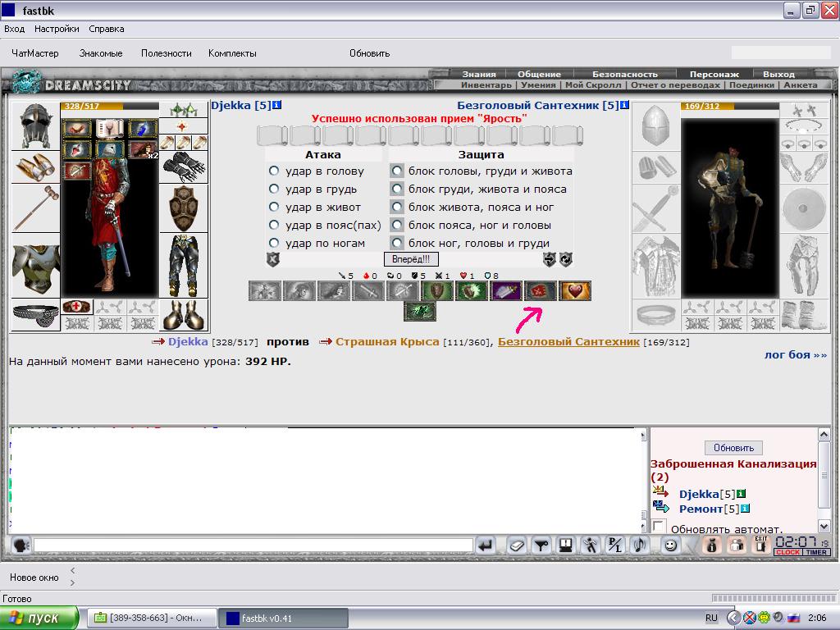Screen dimensions: 840x630
Task: Select attack option 'удар в грудь'
Action: pyautogui.click(x=274, y=189)
